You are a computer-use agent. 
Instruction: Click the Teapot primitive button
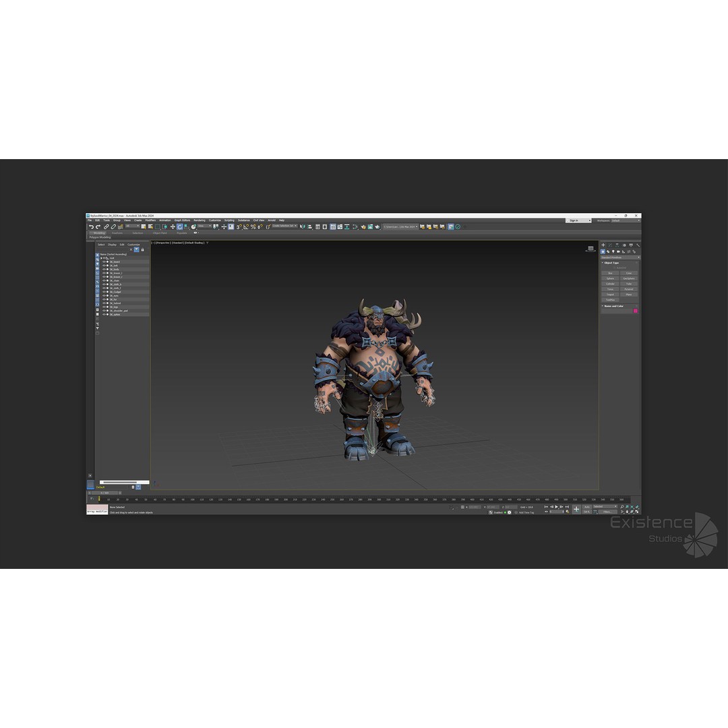pyautogui.click(x=611, y=295)
